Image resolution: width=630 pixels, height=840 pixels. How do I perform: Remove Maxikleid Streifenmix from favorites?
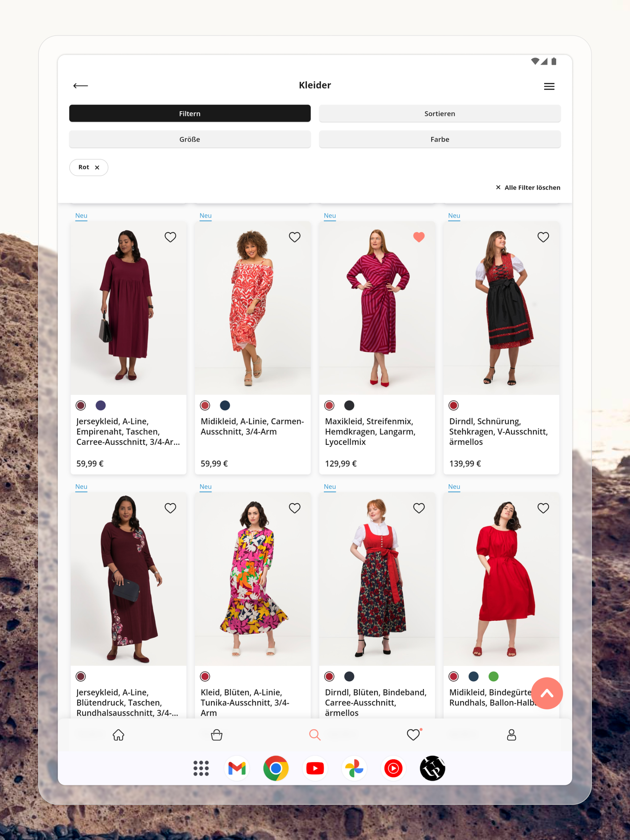coord(419,237)
